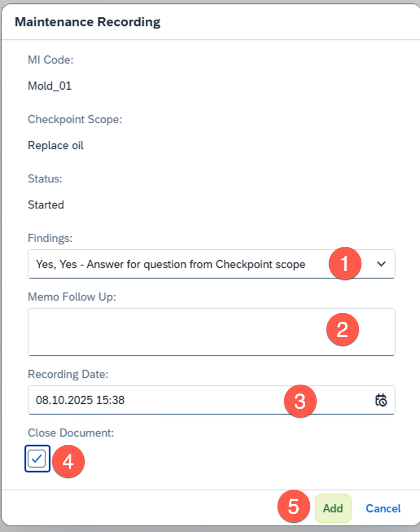Viewport: 420px width, 532px height.
Task: Open the date-time picker calendar icon
Action: click(x=381, y=400)
